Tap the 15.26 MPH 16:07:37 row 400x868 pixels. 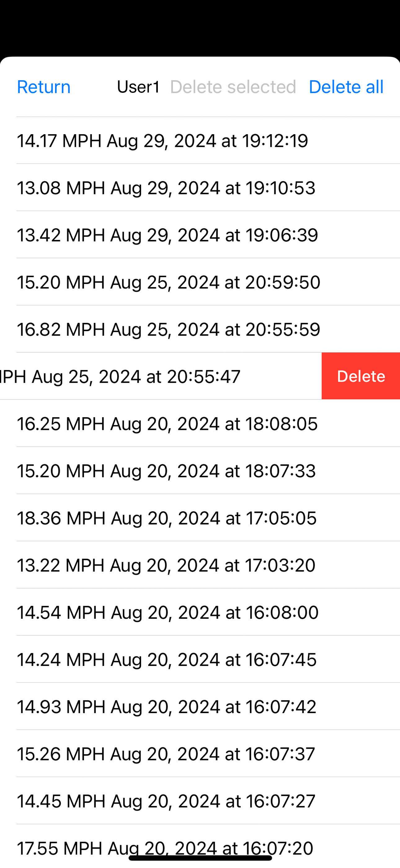[x=166, y=754]
